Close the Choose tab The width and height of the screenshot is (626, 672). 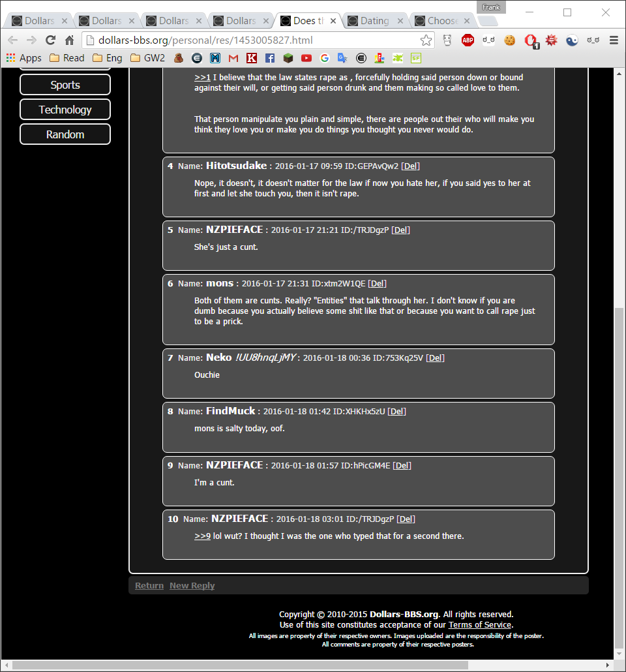tap(467, 21)
